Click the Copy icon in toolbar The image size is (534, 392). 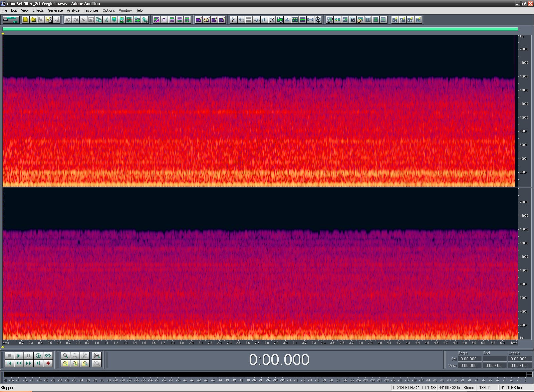coord(99,20)
